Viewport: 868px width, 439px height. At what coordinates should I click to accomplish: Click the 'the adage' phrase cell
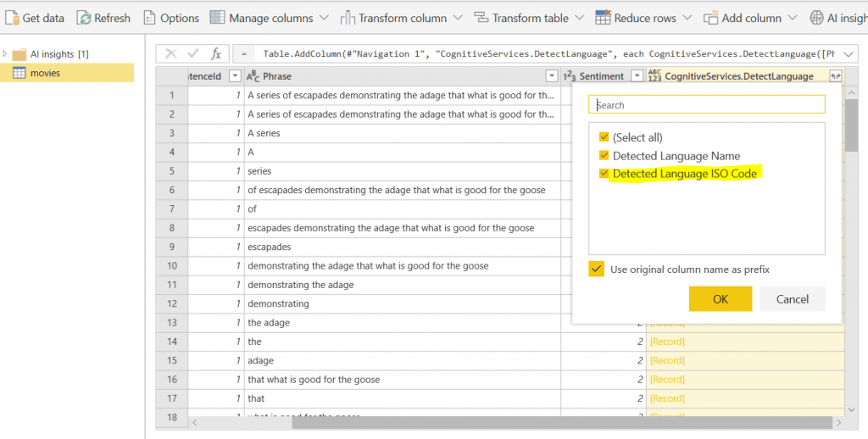click(403, 323)
